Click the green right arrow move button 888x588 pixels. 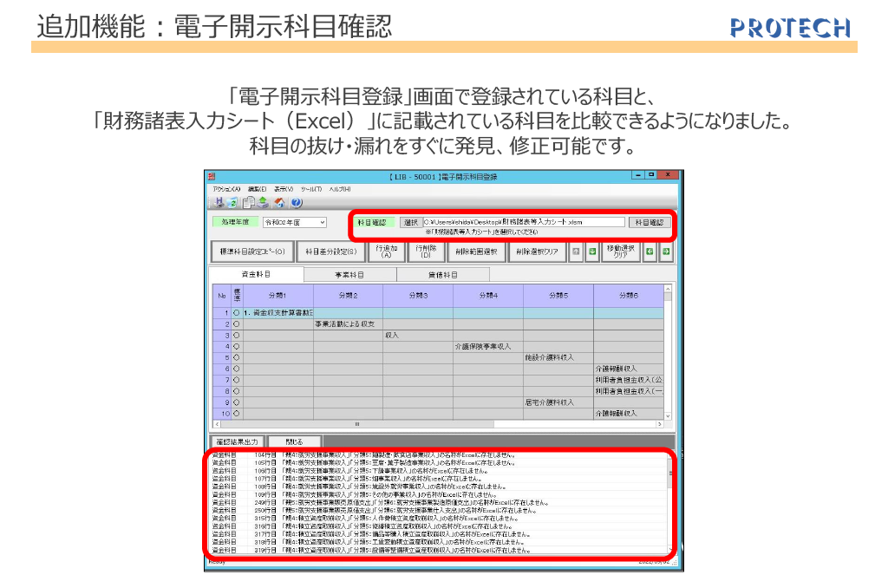[x=666, y=252]
